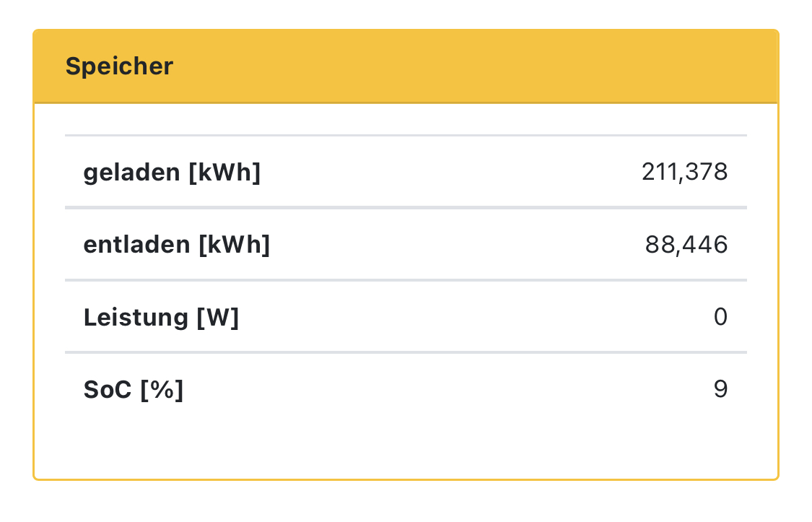Click the SoC row label
The height and width of the screenshot is (522, 812).
tap(108, 390)
